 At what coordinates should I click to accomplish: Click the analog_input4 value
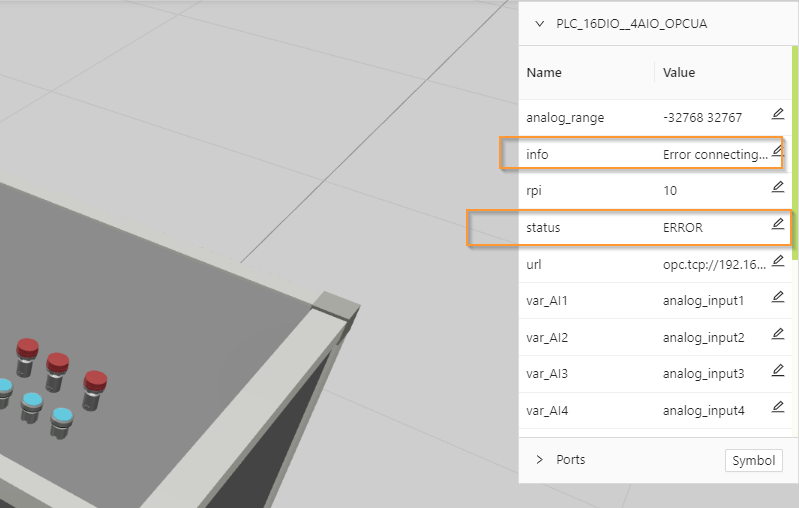tap(703, 411)
